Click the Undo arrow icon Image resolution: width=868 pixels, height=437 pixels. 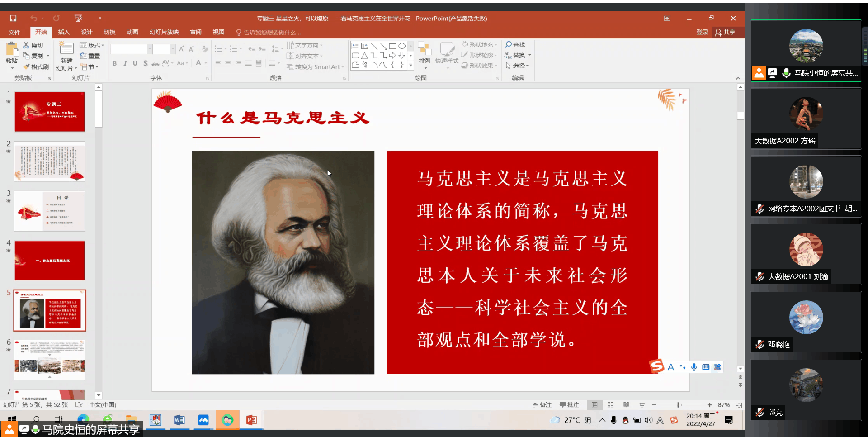coord(34,19)
